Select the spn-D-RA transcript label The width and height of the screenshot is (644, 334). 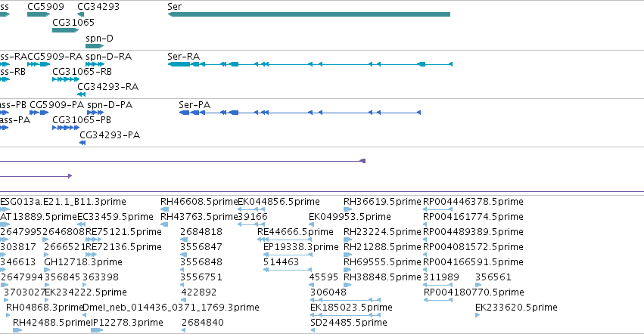[108, 56]
